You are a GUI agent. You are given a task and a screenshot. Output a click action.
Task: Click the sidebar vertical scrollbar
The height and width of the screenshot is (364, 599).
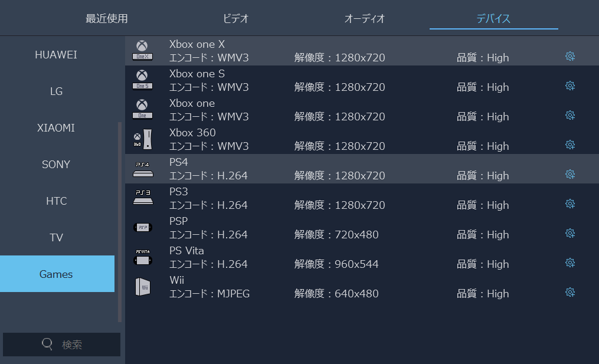[120, 222]
